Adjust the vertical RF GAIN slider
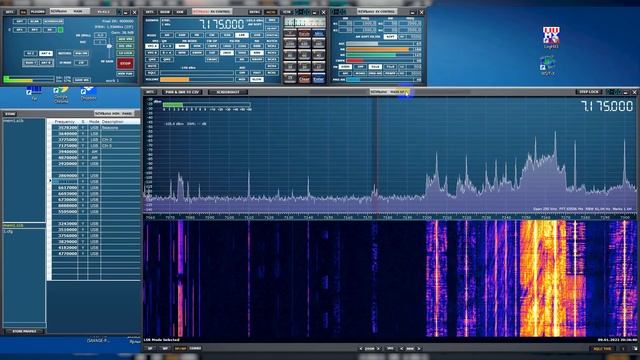The width and height of the screenshot is (640, 360). [x=109, y=46]
